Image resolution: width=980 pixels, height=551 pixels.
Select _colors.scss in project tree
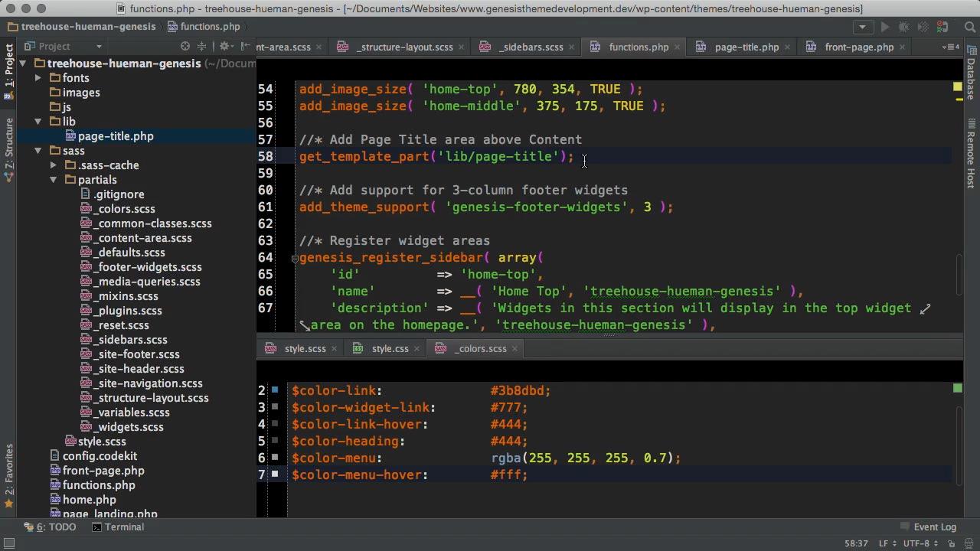point(117,209)
